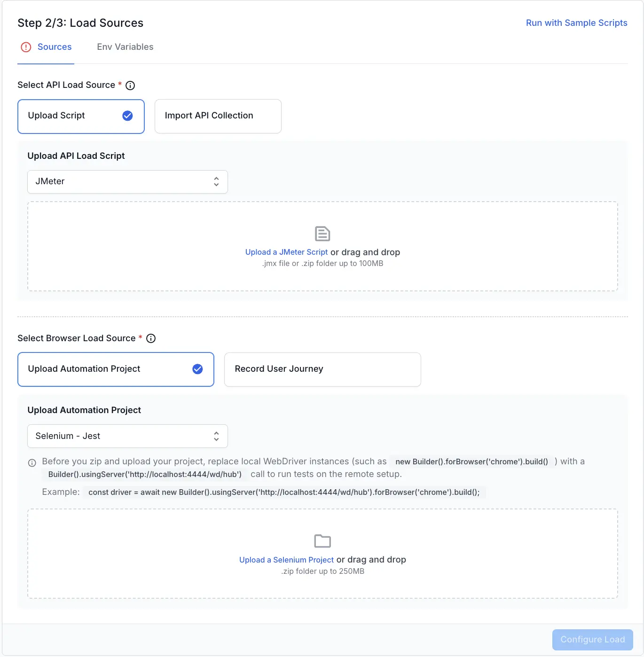Click Upload a JMeter Script link

[x=286, y=252]
